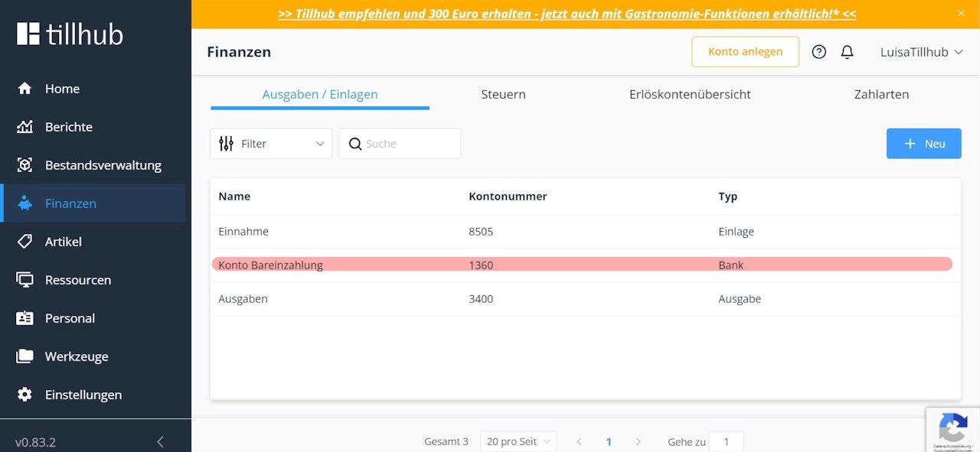Dismiss the orange promo banner
The image size is (980, 452).
961,13
